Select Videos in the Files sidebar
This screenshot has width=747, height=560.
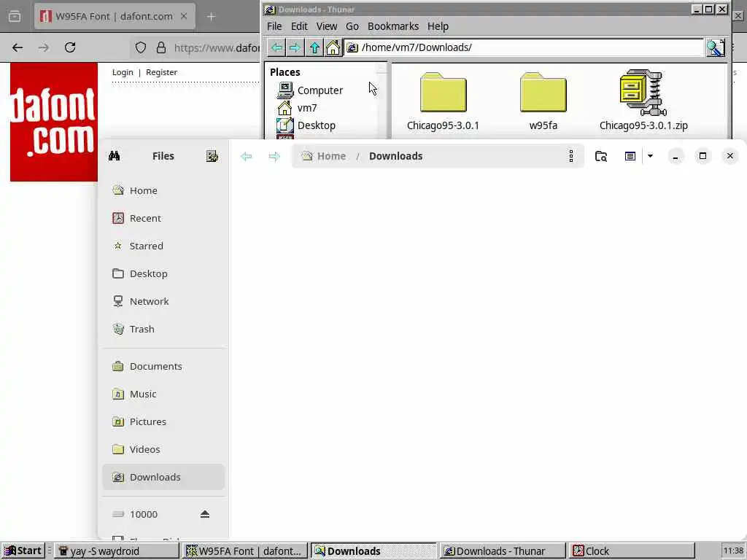coord(163,449)
